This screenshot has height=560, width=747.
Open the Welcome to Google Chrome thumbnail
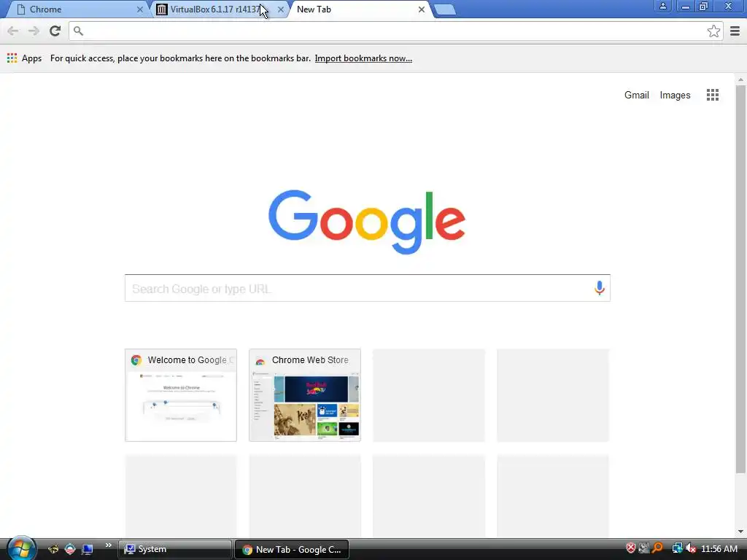[x=181, y=395]
